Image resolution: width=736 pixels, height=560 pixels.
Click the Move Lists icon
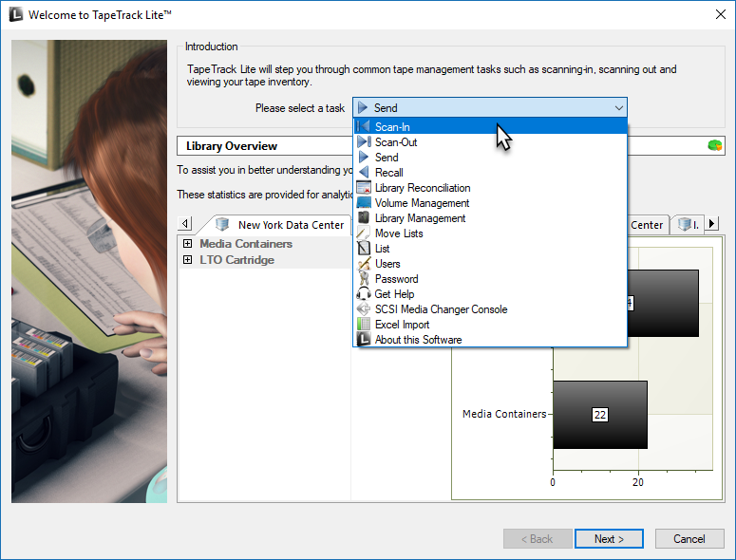(364, 233)
